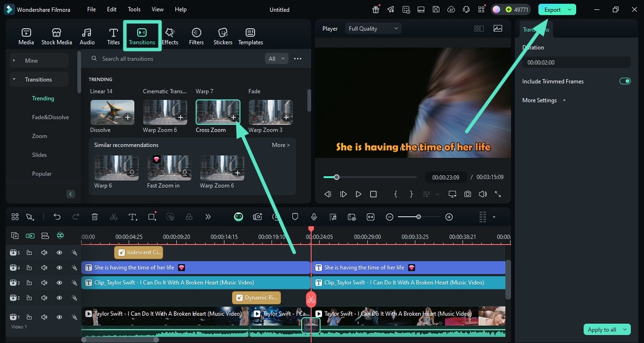
Task: Click the save project icon
Action: point(435,9)
